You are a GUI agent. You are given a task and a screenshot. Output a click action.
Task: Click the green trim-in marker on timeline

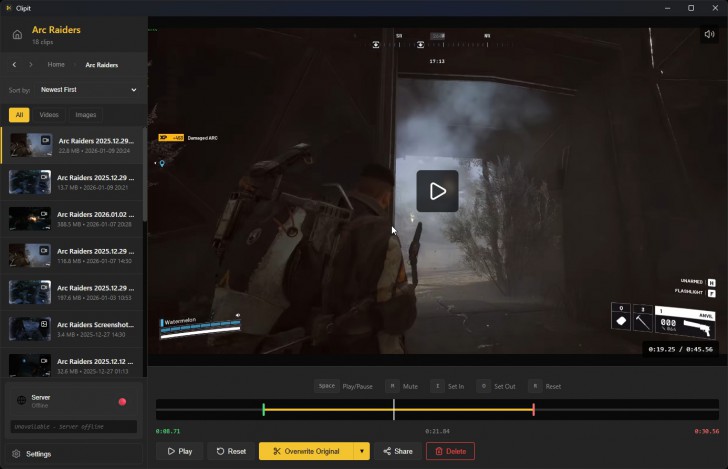click(263, 409)
